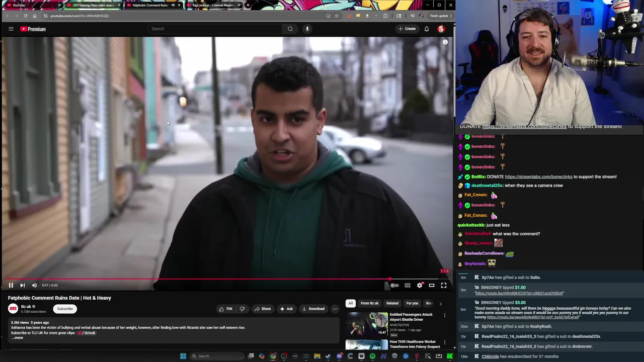
Task: Toggle autoplay switch in player
Action: tap(394, 285)
